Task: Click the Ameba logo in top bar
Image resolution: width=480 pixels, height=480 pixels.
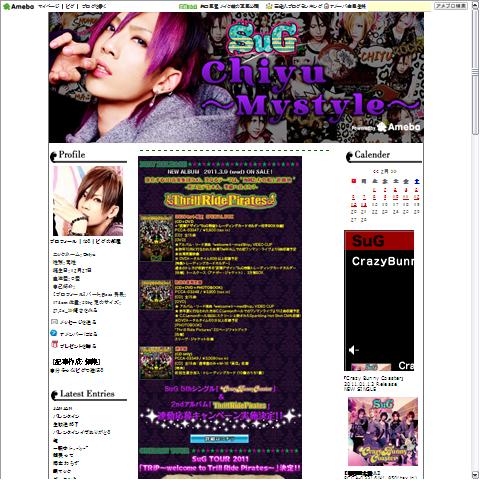Action: 18,6
